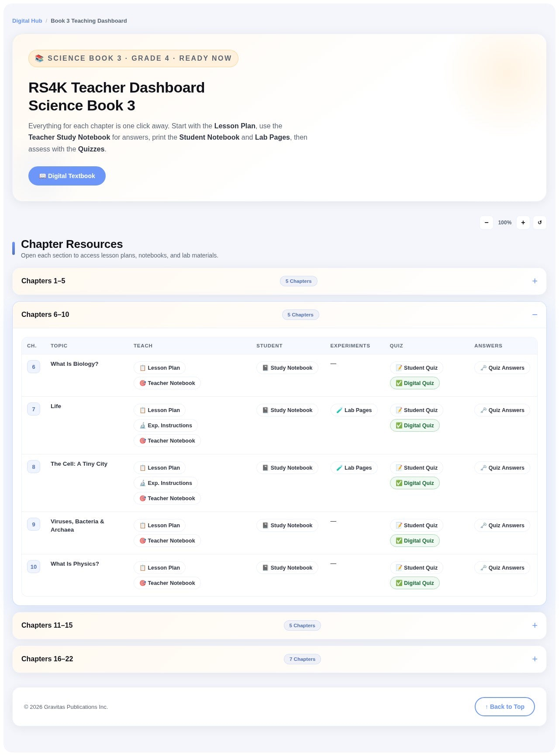Launch Digital Quiz for chapter 9
This screenshot has width=559, height=756.
click(415, 541)
